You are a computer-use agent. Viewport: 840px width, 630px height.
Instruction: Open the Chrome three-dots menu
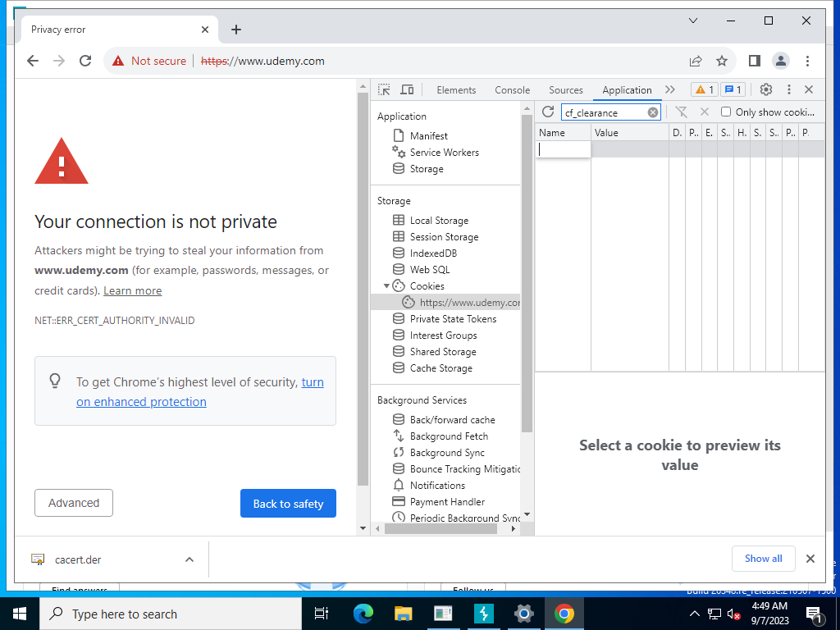[807, 61]
